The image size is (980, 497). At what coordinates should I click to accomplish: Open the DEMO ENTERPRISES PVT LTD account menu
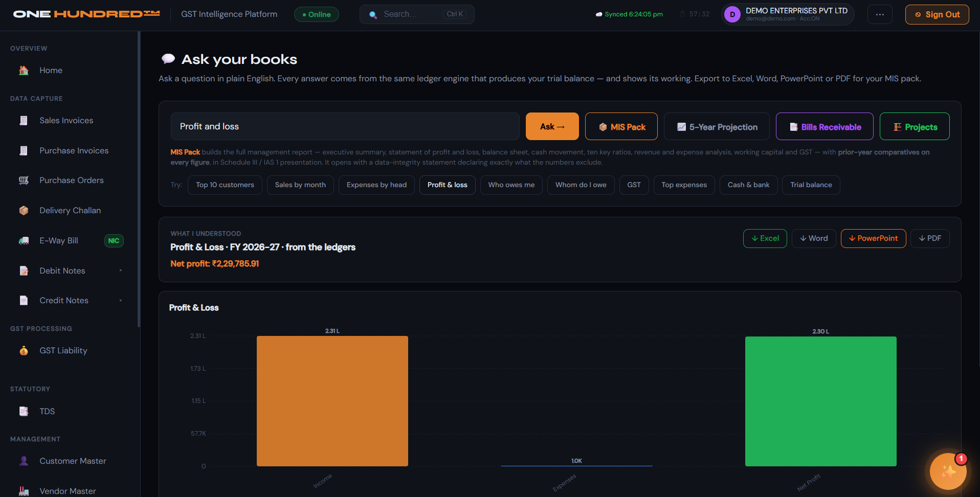[788, 14]
